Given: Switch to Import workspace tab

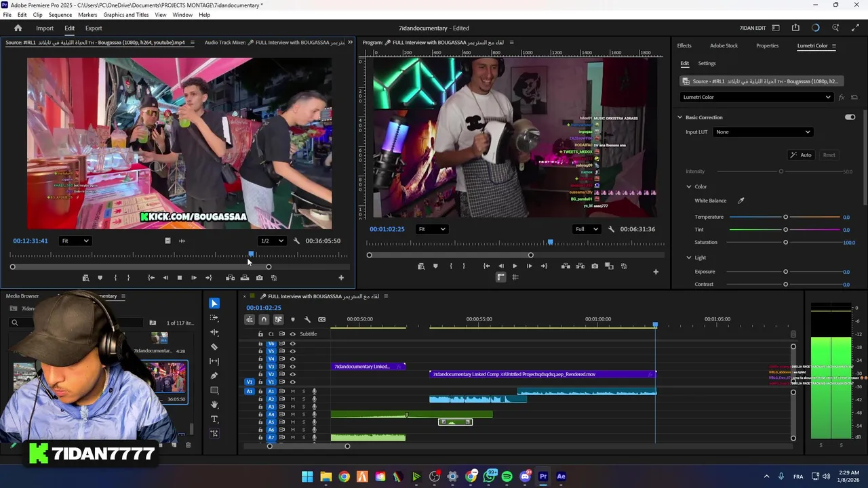Looking at the screenshot, I should 45,28.
